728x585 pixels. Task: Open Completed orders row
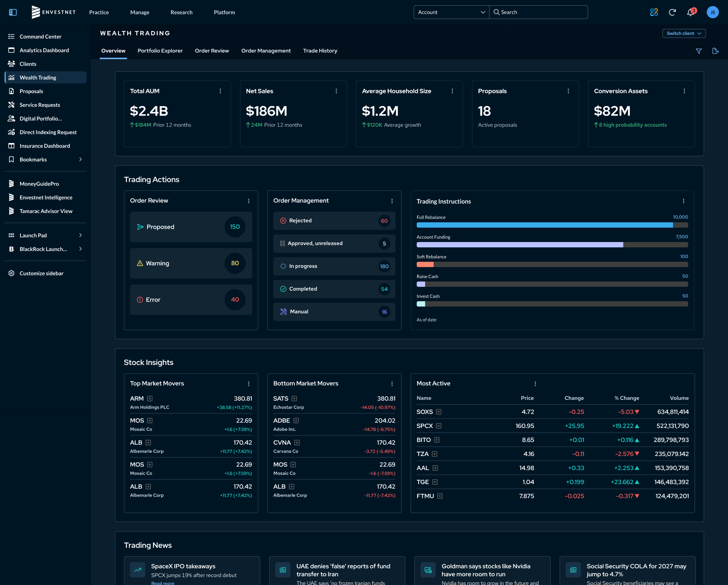coord(334,289)
